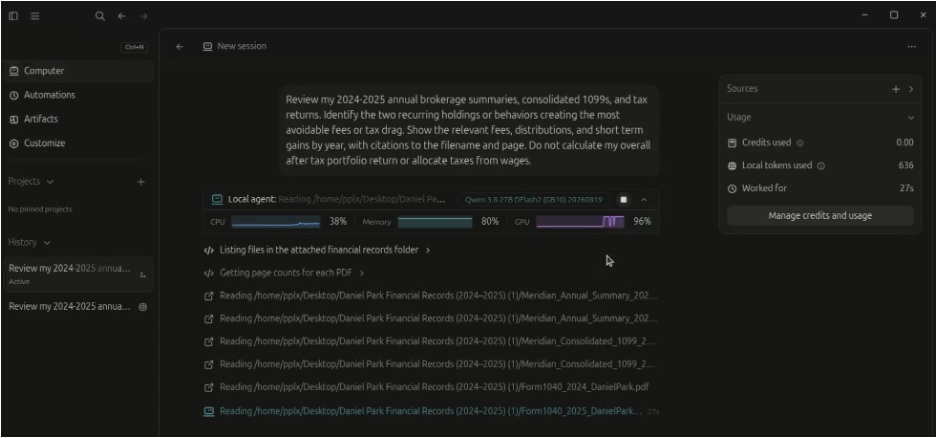This screenshot has height=438, width=936.
Task: Collapse the local agent stats panel
Action: click(644, 199)
